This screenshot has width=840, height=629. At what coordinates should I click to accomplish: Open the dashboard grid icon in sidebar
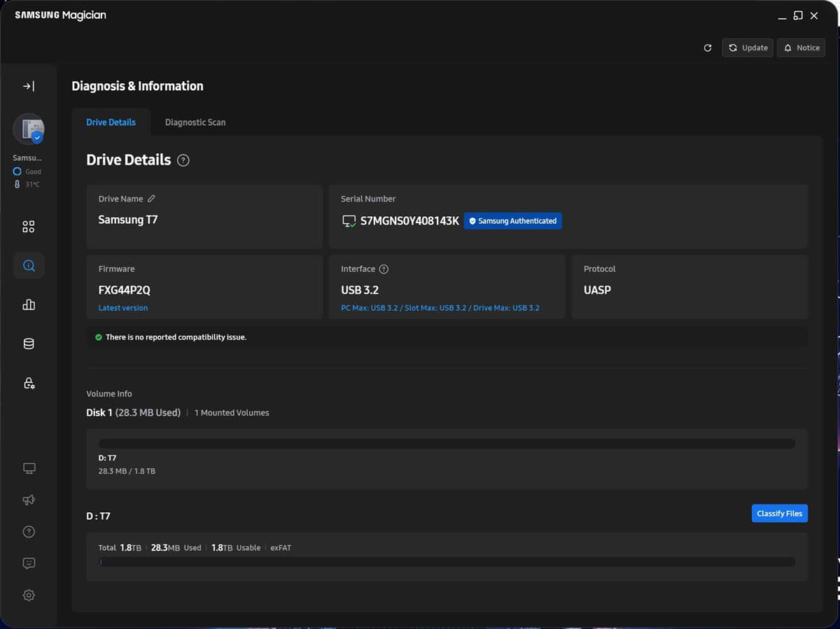[x=29, y=227]
